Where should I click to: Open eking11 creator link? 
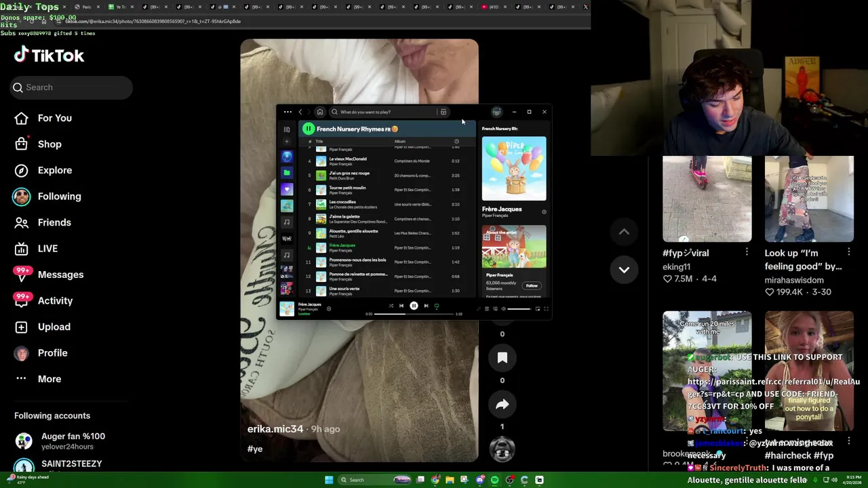tap(676, 266)
